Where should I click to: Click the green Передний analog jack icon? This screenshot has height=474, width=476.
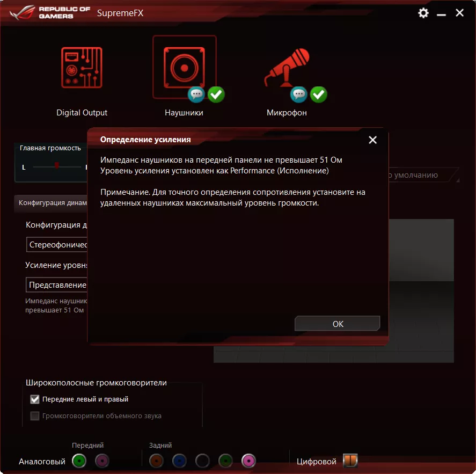pyautogui.click(x=79, y=461)
